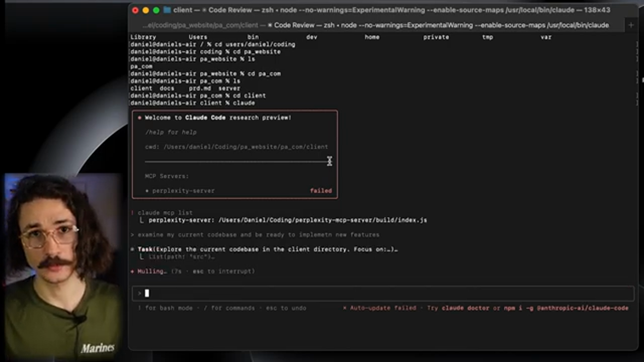644x362 pixels.
Task: Select the Code Review zsh terminal tab
Action: pyautogui.click(x=439, y=25)
